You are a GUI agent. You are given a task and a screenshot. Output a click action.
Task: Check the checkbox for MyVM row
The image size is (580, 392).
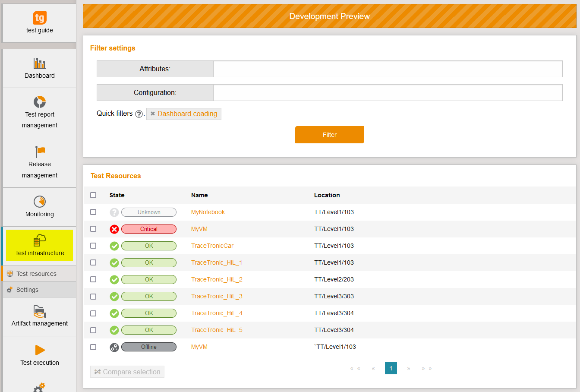tap(93, 229)
